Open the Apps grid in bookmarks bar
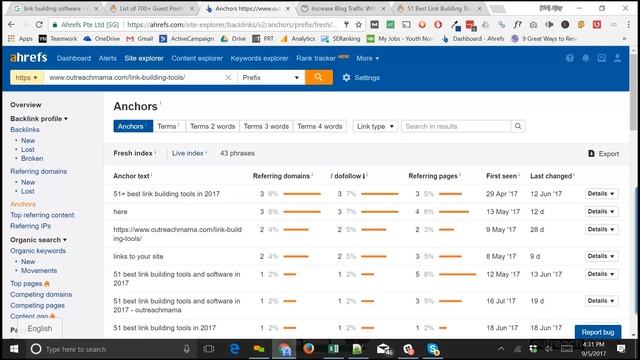 click(11, 38)
